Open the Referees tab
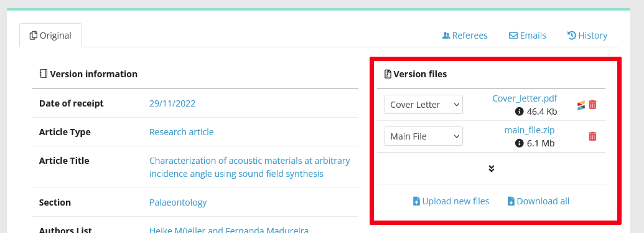The width and height of the screenshot is (644, 233). (x=465, y=36)
